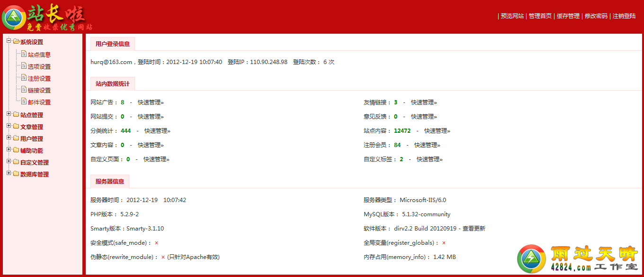Click the page icon beside 选项设置

click(24, 66)
